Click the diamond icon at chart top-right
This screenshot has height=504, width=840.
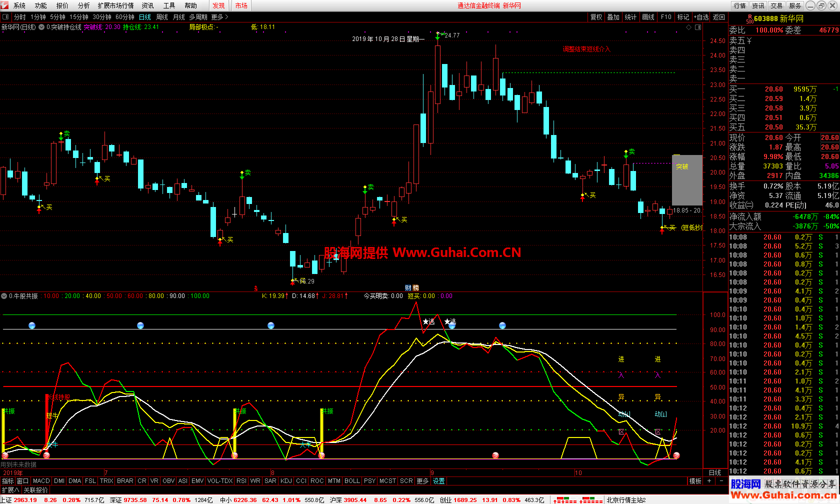[688, 27]
